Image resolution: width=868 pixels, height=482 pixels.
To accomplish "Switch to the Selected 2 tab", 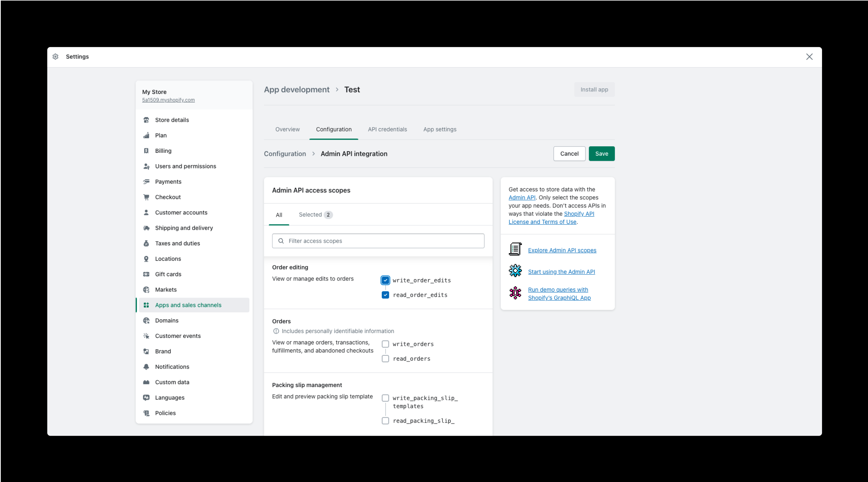I will coord(315,214).
